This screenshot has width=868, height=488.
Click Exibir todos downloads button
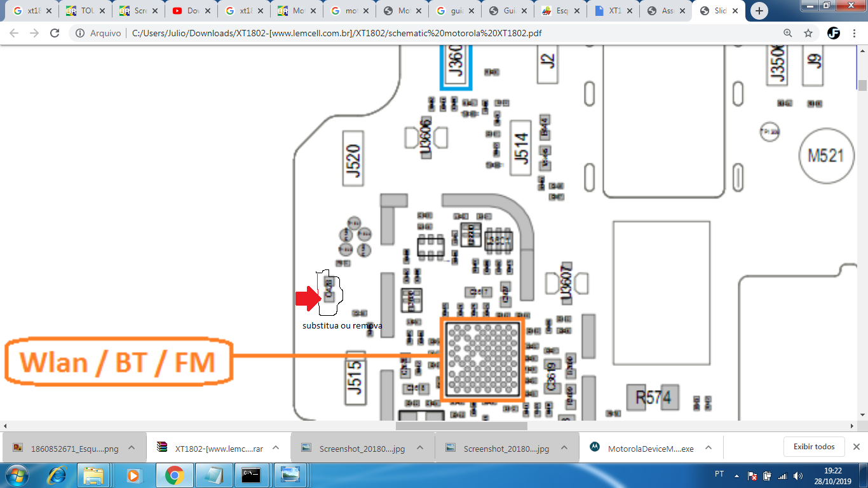tap(814, 447)
